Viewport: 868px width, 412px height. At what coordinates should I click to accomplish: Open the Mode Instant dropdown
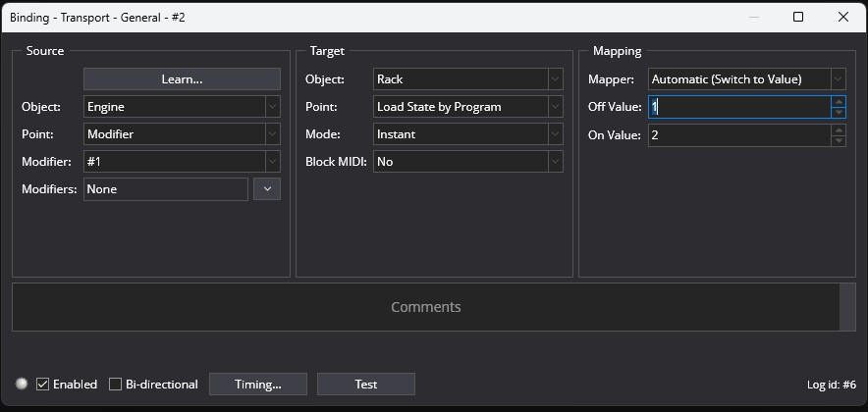click(x=467, y=133)
